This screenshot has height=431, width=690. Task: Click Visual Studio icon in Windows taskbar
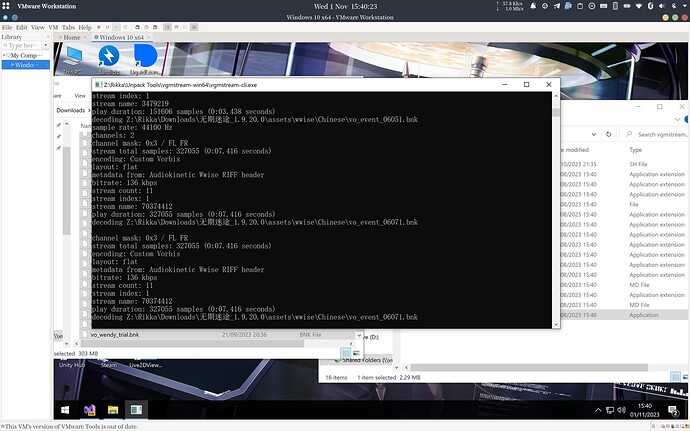click(x=89, y=410)
